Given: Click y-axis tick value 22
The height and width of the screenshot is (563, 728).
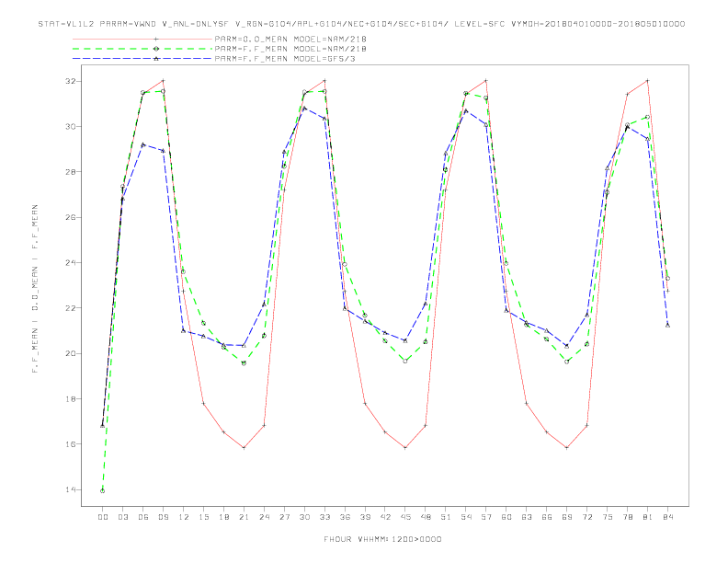Looking at the screenshot, I should [x=71, y=308].
